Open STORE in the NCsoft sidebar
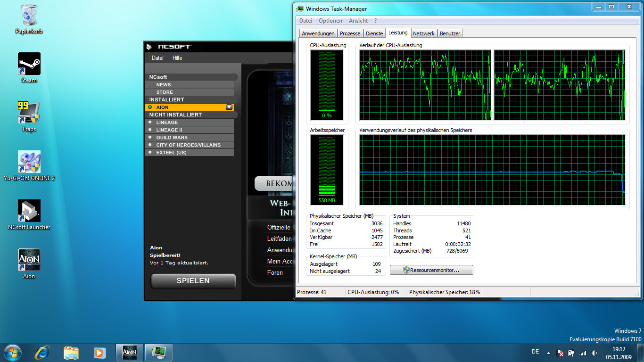Screen dimensions: 644x362 [x=190, y=92]
